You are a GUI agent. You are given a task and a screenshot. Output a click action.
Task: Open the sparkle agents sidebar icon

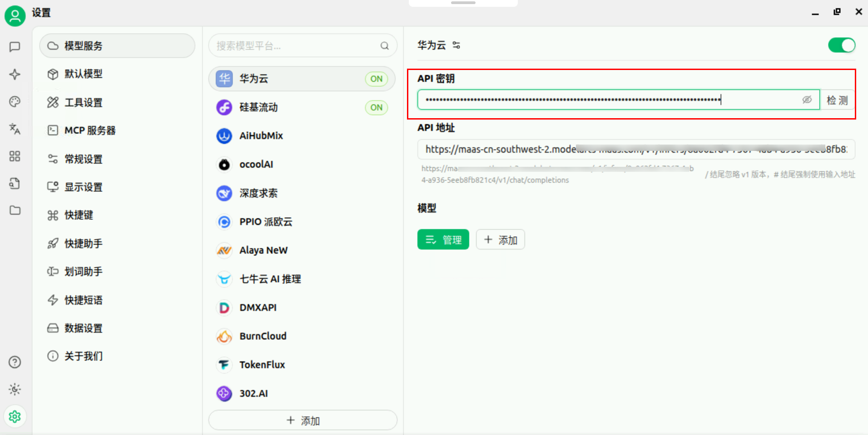[15, 74]
